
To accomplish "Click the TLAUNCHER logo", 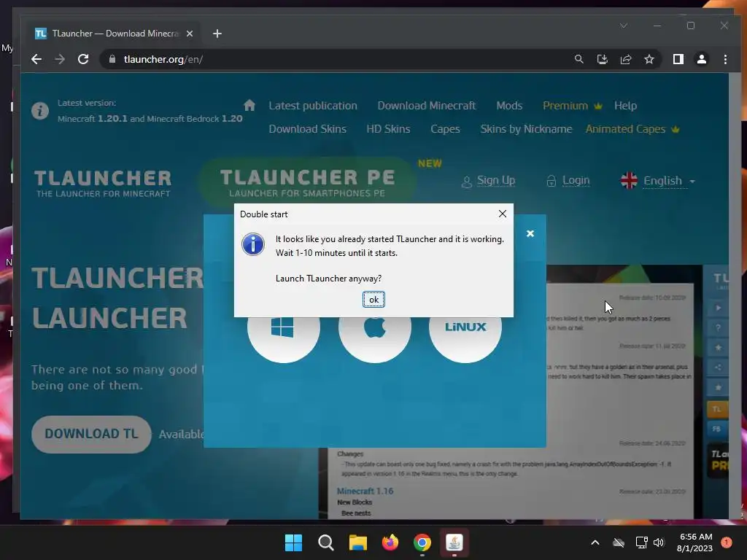I will [x=103, y=183].
